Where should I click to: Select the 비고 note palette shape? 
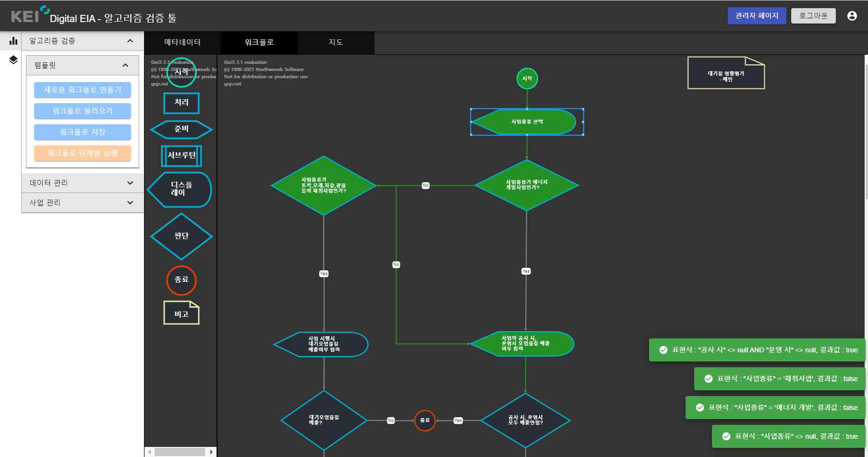pos(181,313)
